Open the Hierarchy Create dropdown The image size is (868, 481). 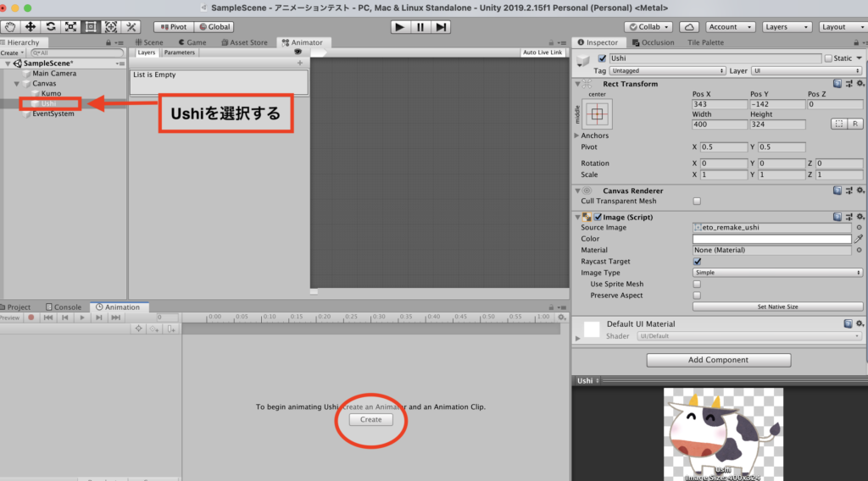12,53
